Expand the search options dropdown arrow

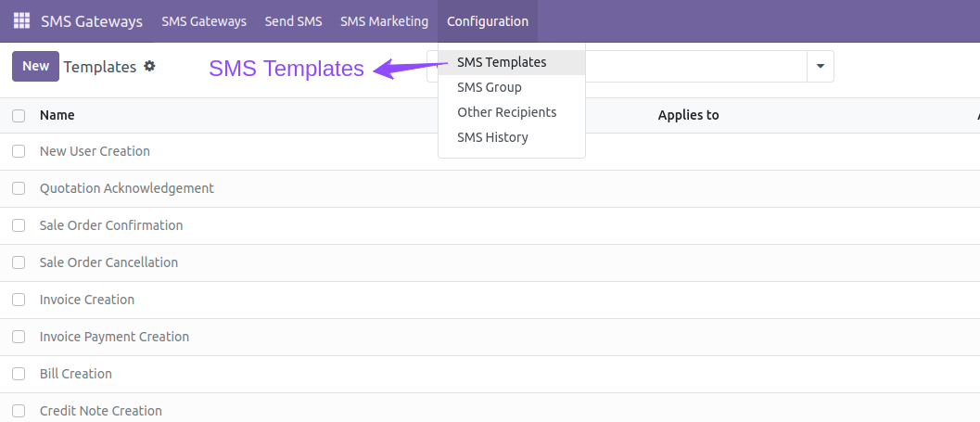coord(821,66)
